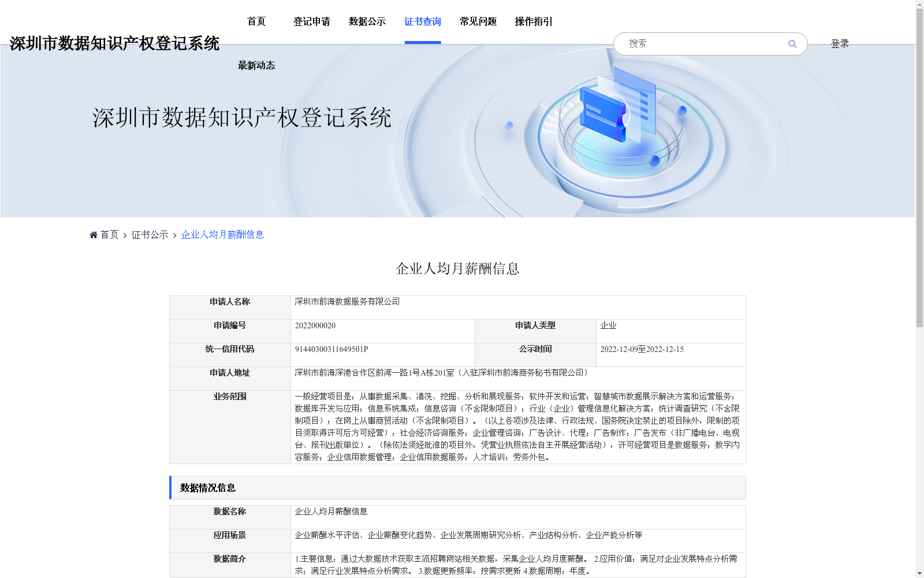The height and width of the screenshot is (578, 924).
Task: Select the 证书查询 tab
Action: click(x=423, y=21)
